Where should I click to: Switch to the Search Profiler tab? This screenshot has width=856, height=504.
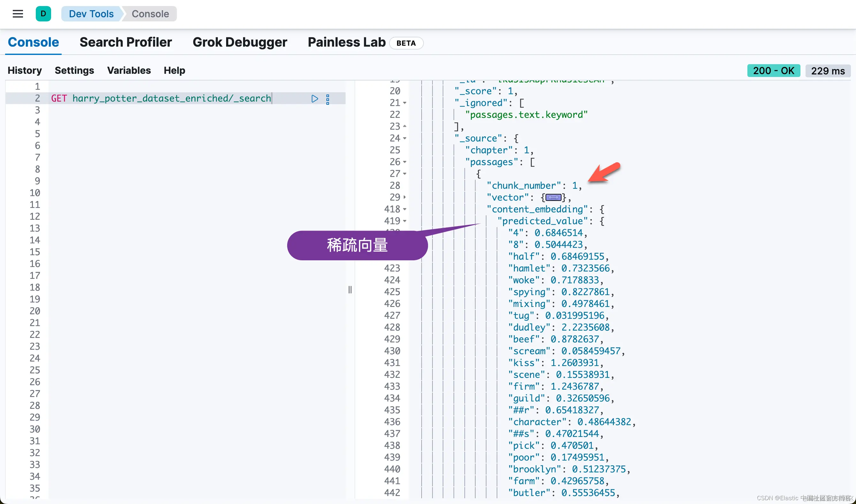tap(126, 42)
